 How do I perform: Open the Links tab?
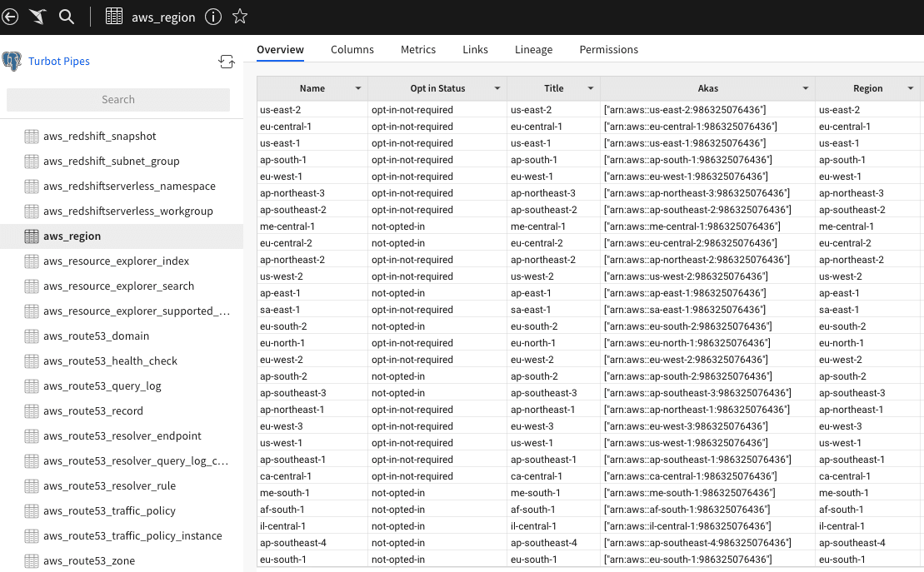(476, 49)
